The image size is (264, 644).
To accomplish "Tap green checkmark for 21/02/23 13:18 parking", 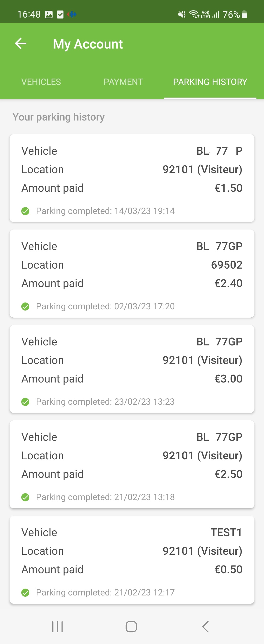I will pyautogui.click(x=25, y=497).
